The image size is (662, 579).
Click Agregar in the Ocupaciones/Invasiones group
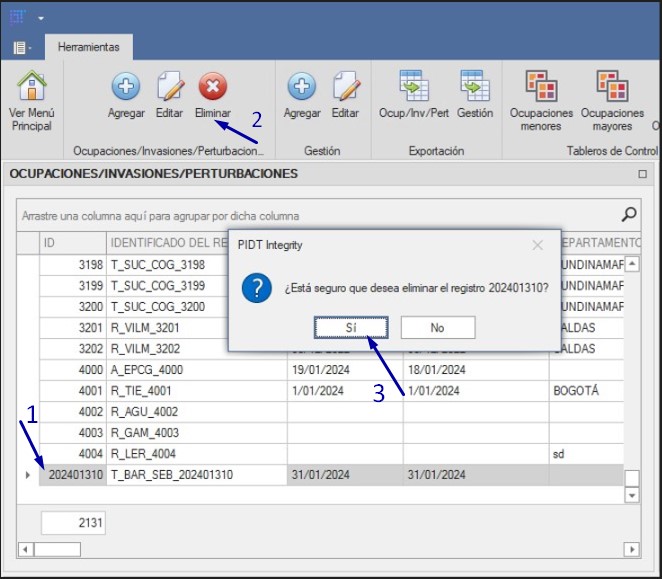126,88
